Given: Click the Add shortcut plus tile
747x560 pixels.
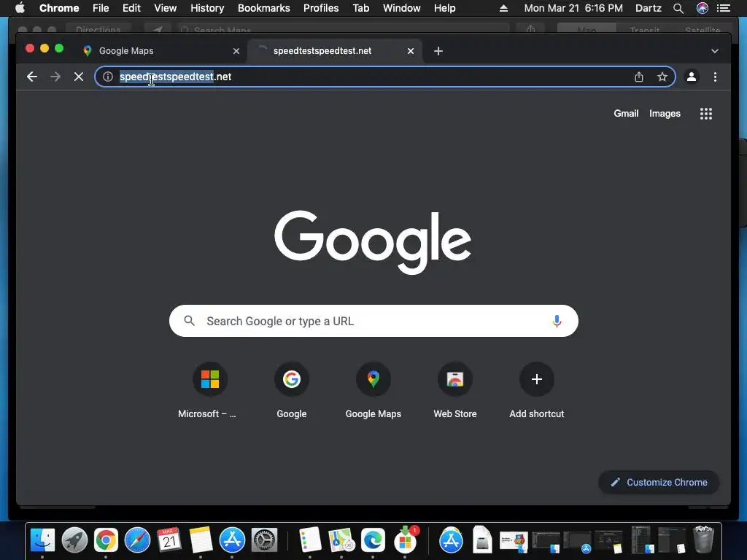Looking at the screenshot, I should tap(537, 379).
